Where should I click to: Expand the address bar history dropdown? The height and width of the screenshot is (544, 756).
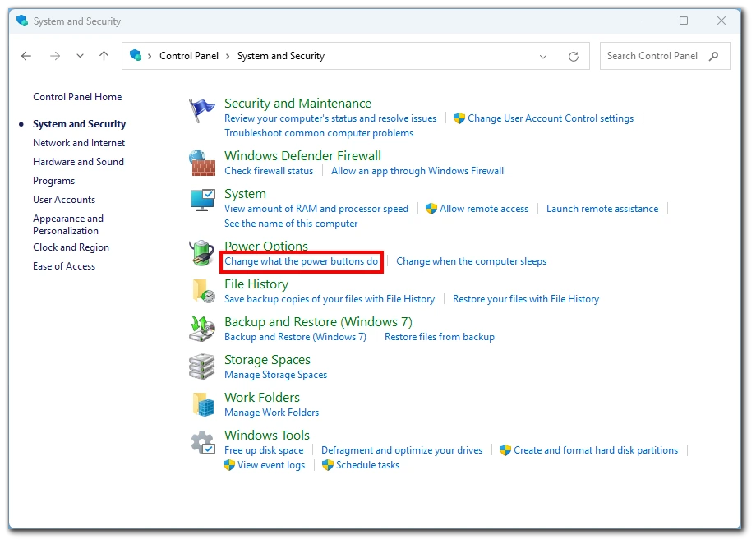coord(543,57)
